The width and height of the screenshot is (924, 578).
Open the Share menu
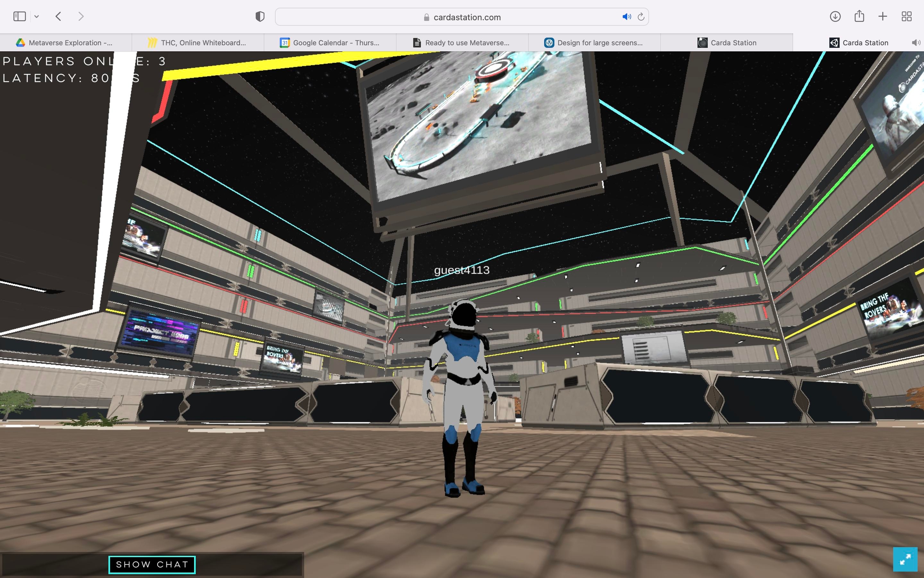coord(859,16)
